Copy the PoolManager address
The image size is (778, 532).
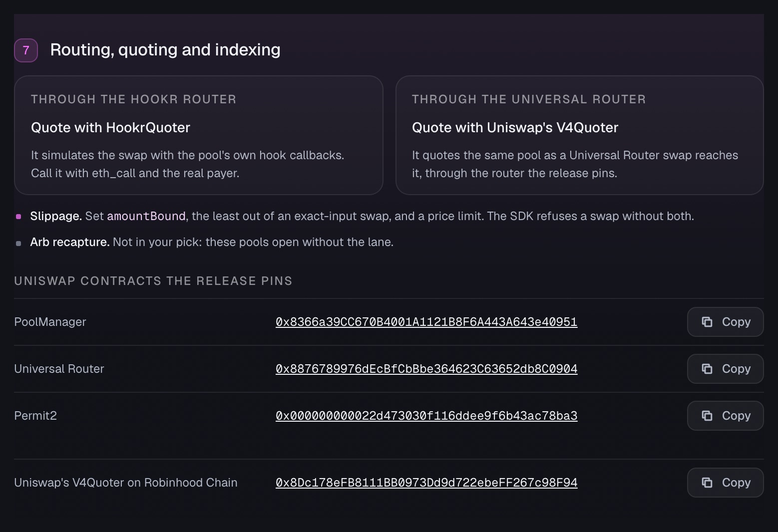(x=725, y=322)
